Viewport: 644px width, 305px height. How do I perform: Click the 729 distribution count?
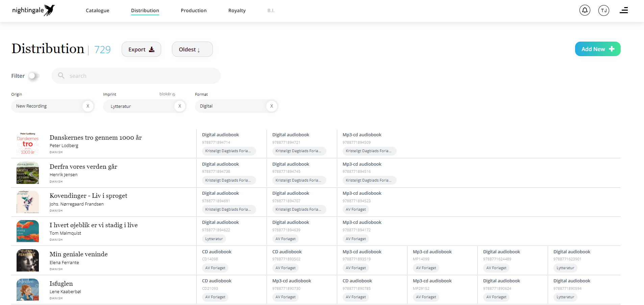coord(102,50)
